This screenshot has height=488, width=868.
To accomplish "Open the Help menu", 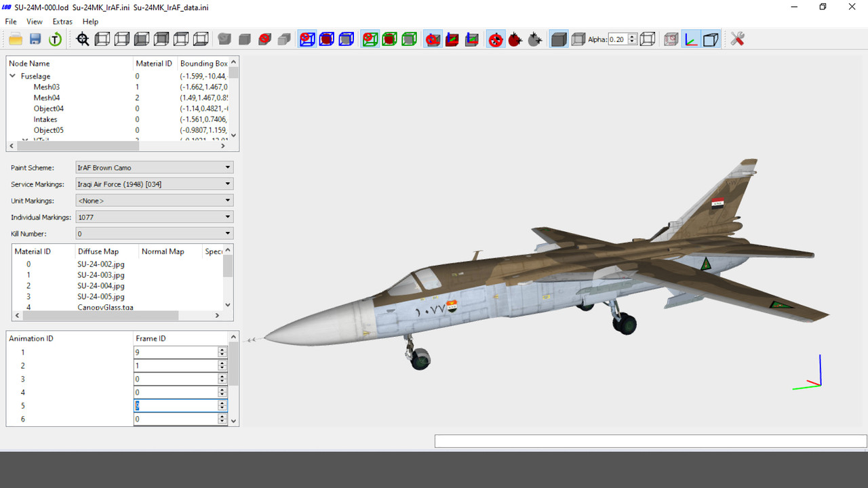I will 90,22.
